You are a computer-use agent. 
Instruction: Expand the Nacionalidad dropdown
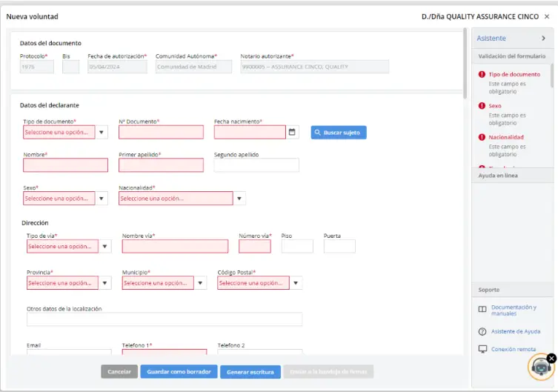[x=239, y=199]
